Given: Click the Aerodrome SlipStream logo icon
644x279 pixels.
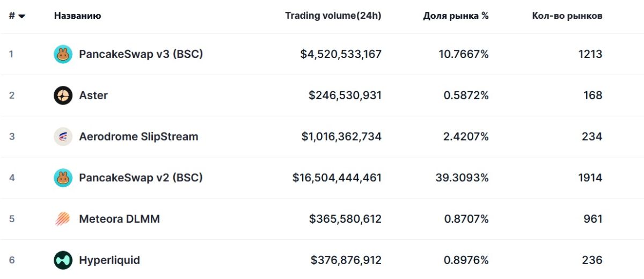Looking at the screenshot, I should (x=63, y=137).
